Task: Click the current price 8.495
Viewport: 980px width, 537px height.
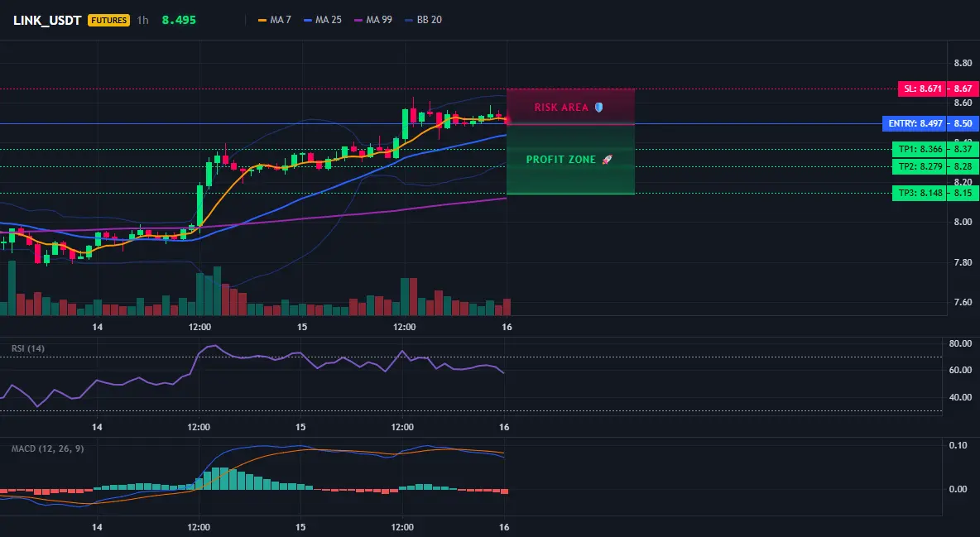Action: pyautogui.click(x=179, y=20)
